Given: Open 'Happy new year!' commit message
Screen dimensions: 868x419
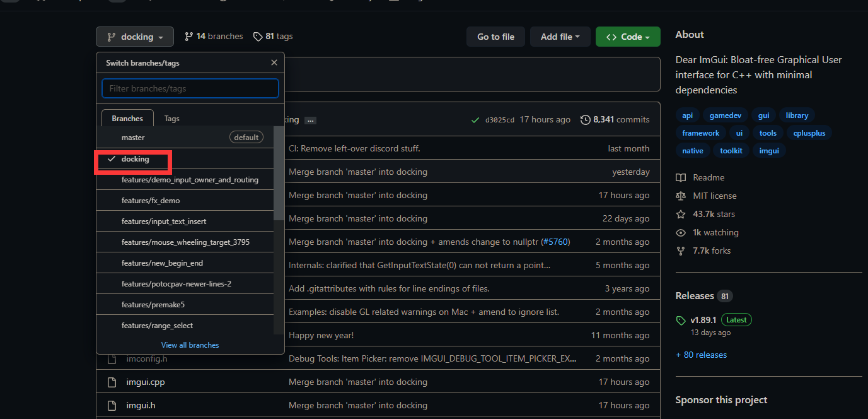Looking at the screenshot, I should point(321,335).
